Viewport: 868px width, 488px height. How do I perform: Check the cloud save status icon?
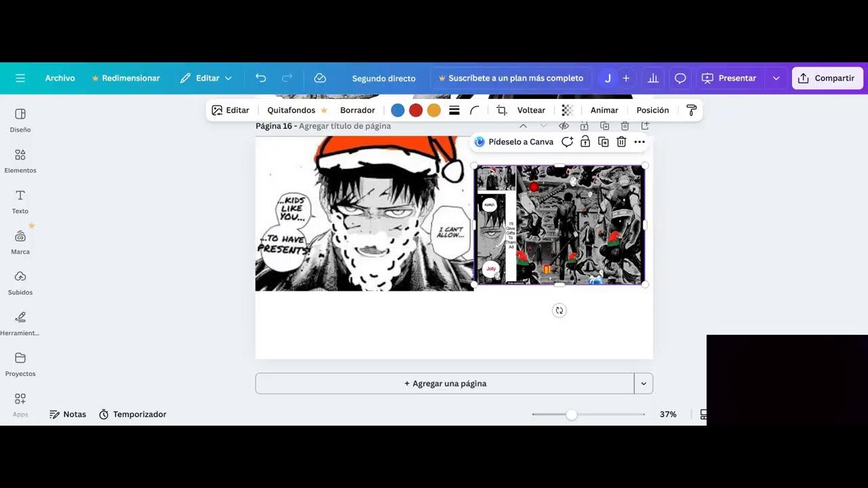pos(320,78)
